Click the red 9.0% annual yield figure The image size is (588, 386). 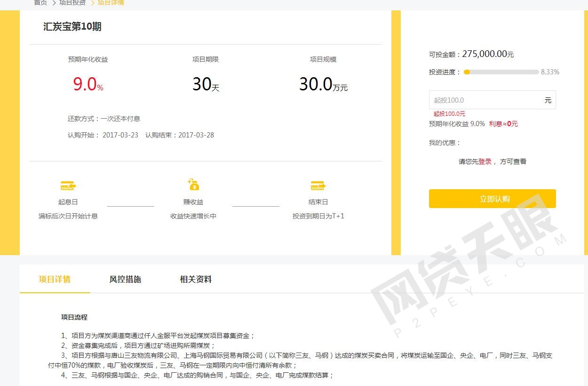pyautogui.click(x=87, y=84)
